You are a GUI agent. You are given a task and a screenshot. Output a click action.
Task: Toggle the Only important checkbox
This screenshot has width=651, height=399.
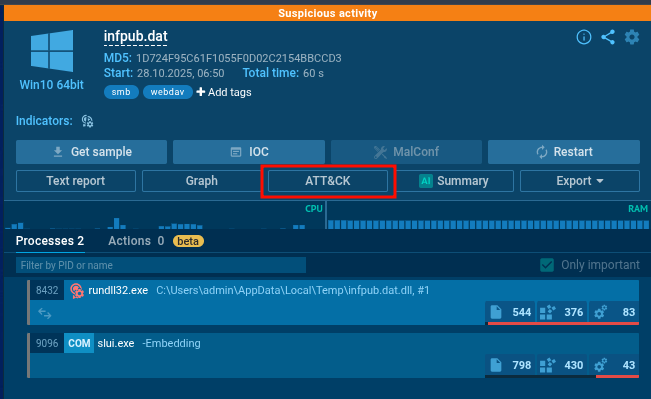pyautogui.click(x=547, y=265)
